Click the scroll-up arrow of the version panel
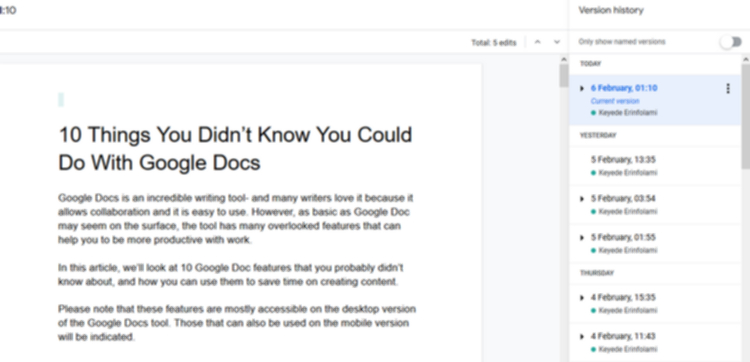Screen dimensions: 750x362 click(746, 59)
